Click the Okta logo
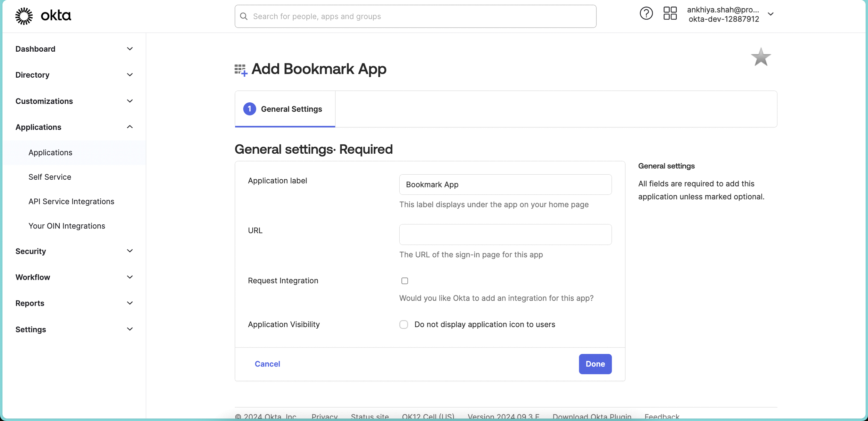The height and width of the screenshot is (421, 868). (43, 16)
